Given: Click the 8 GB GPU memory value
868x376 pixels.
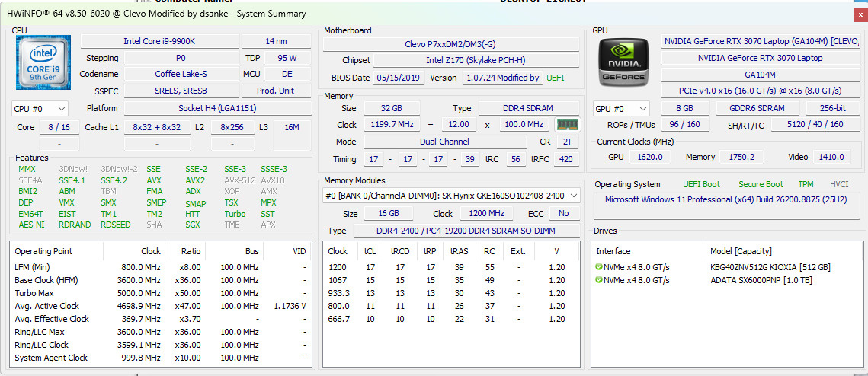Looking at the screenshot, I should (685, 108).
